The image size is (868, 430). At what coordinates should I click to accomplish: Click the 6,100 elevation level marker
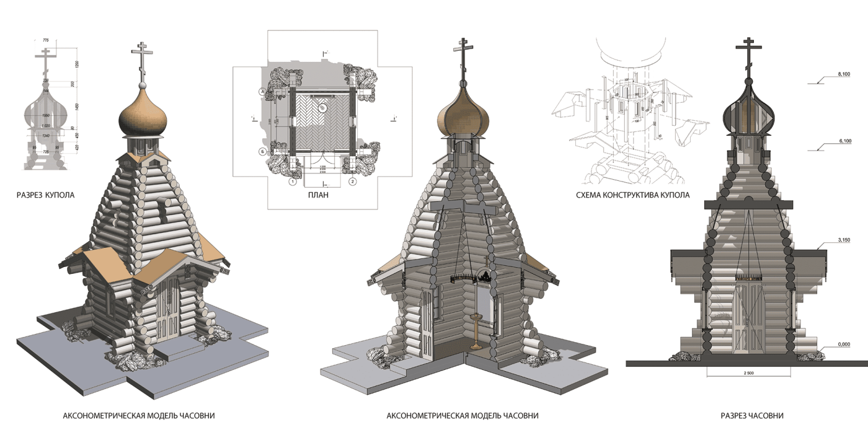843,141
